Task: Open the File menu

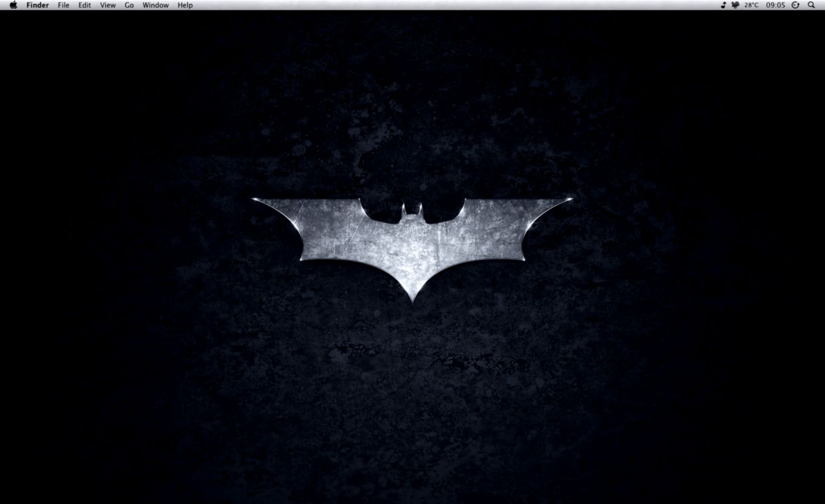Action: tap(63, 5)
